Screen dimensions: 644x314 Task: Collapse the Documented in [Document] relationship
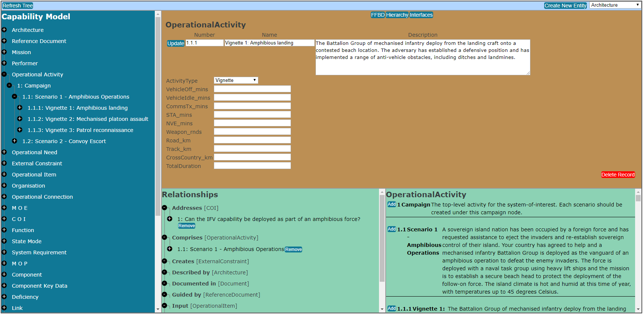(x=164, y=283)
